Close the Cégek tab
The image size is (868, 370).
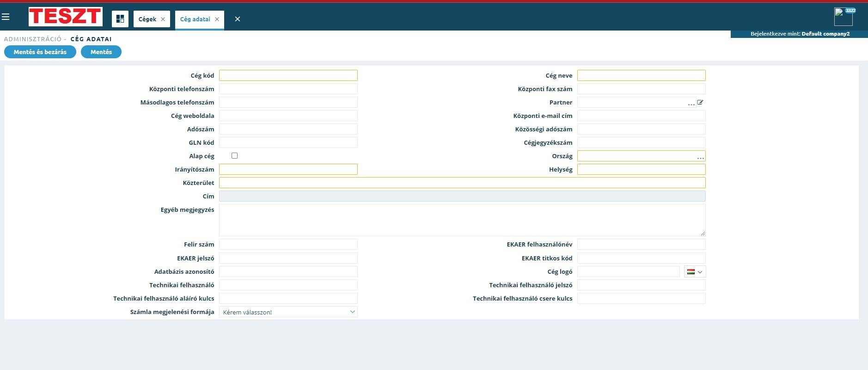click(x=163, y=19)
